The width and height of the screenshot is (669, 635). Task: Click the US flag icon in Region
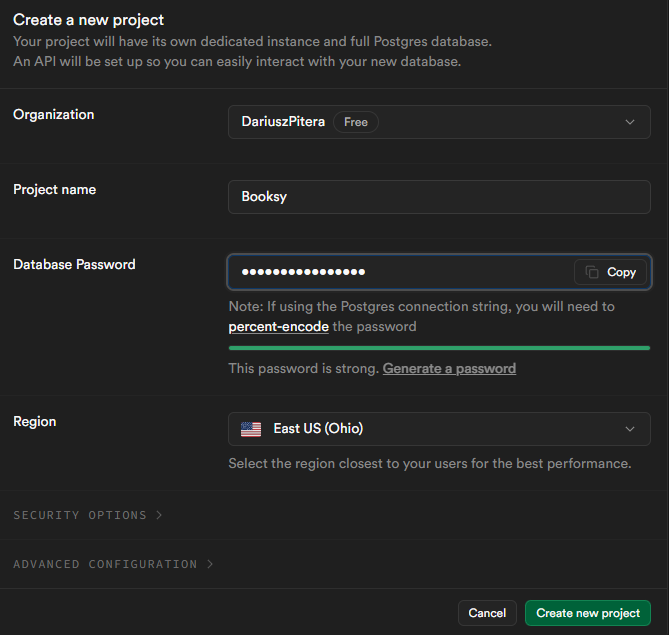[251, 429]
